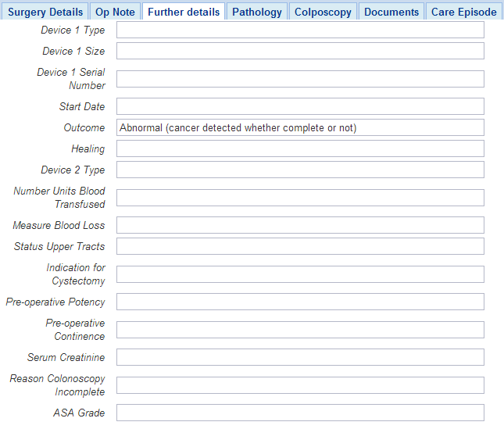Click into Device 1 Serial Number field

(x=300, y=79)
